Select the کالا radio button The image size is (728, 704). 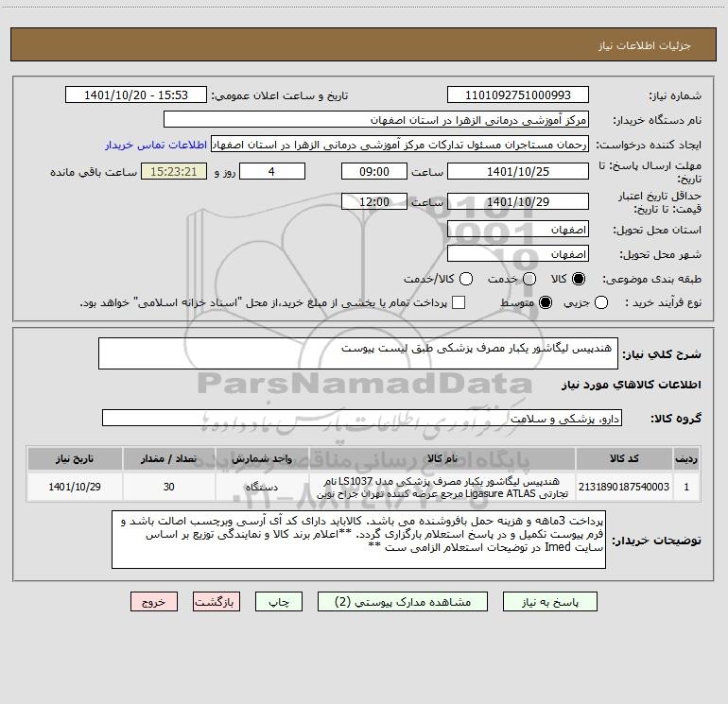579,279
